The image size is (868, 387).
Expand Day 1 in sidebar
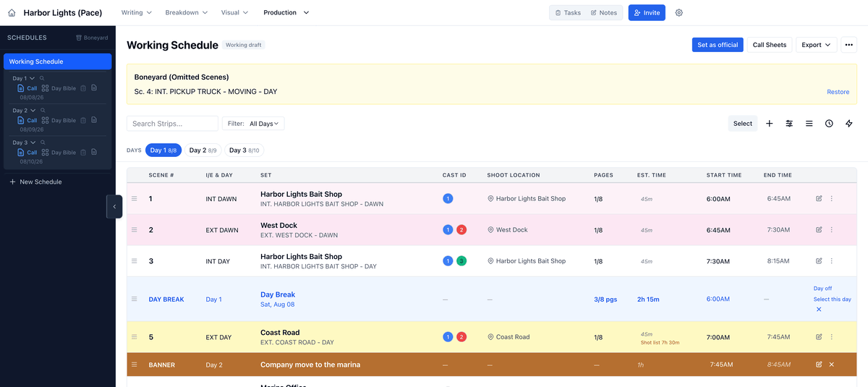33,78
